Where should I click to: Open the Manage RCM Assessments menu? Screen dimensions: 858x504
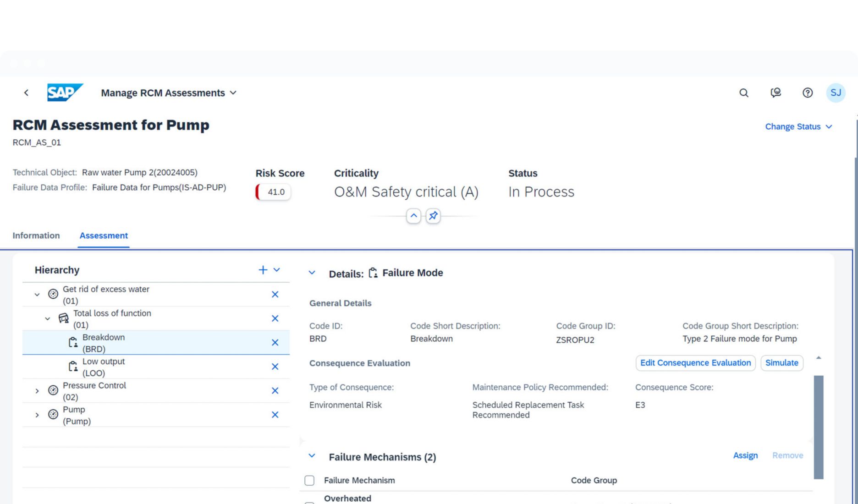tap(169, 93)
